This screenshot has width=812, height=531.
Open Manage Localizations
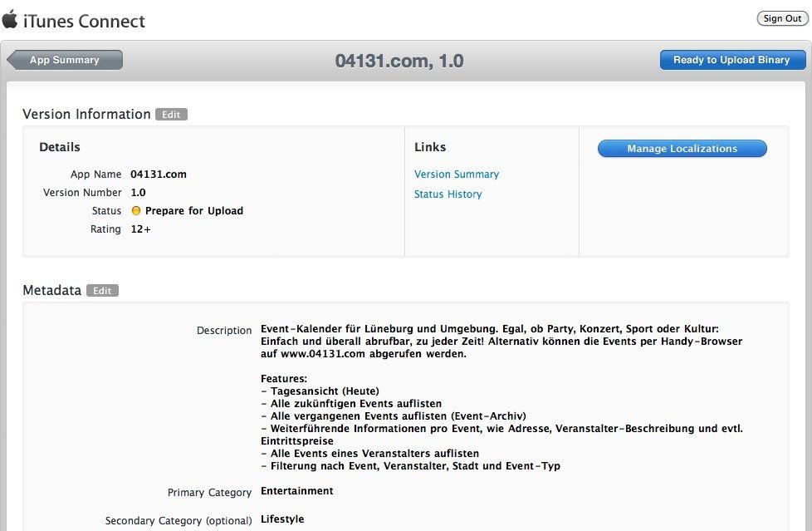pyautogui.click(x=682, y=148)
